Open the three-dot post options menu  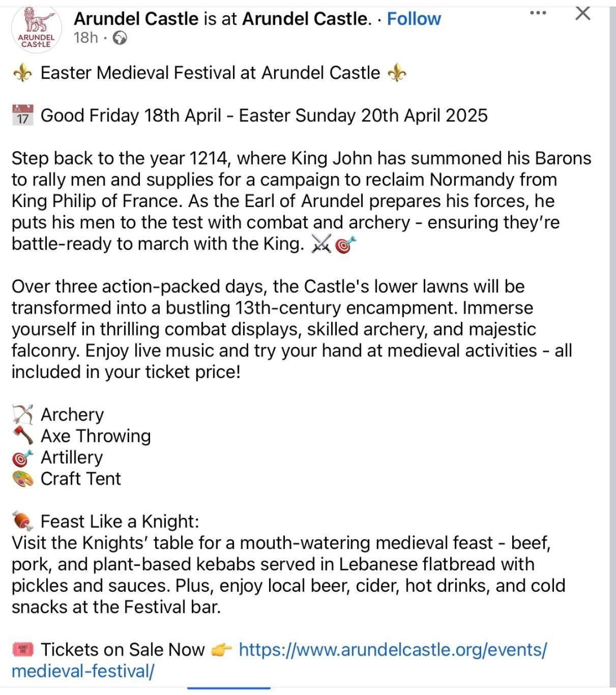538,13
